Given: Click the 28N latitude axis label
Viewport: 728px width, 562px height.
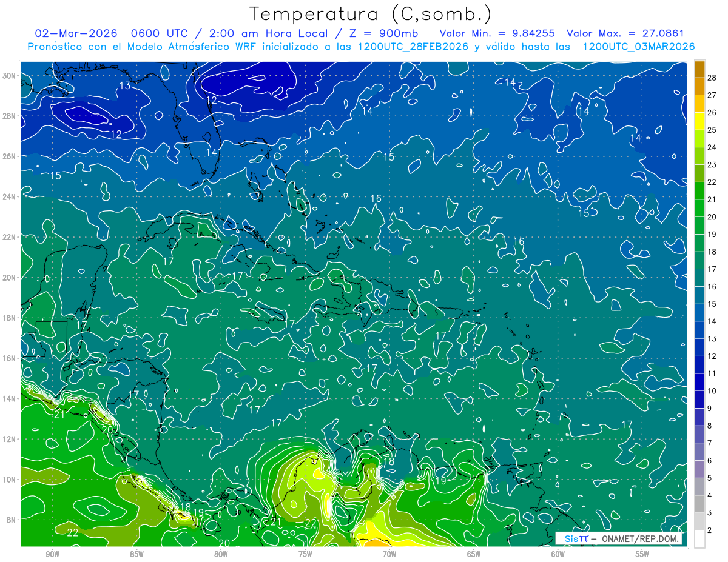Looking at the screenshot, I should 10,116.
